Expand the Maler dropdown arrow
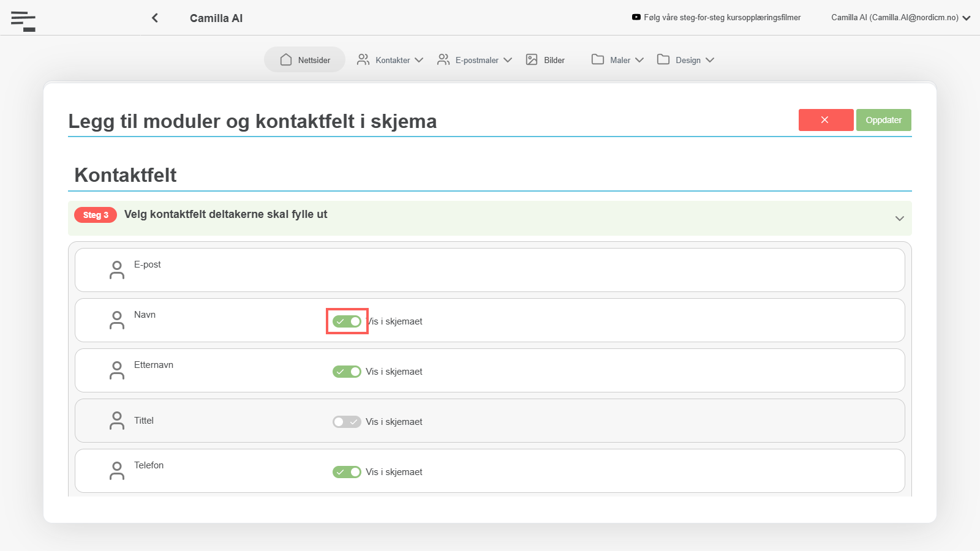Image resolution: width=980 pixels, height=551 pixels. click(639, 60)
